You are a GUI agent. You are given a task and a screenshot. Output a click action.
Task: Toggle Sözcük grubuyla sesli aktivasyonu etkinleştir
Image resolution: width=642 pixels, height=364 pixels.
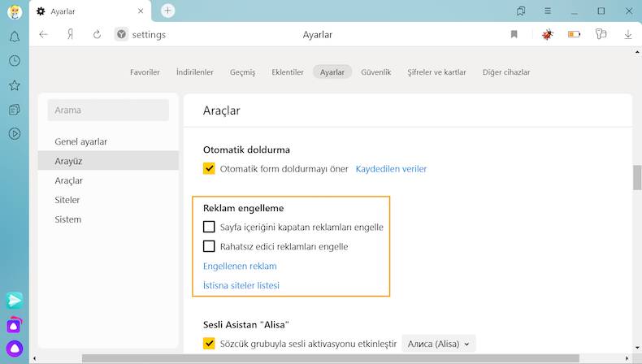point(209,344)
